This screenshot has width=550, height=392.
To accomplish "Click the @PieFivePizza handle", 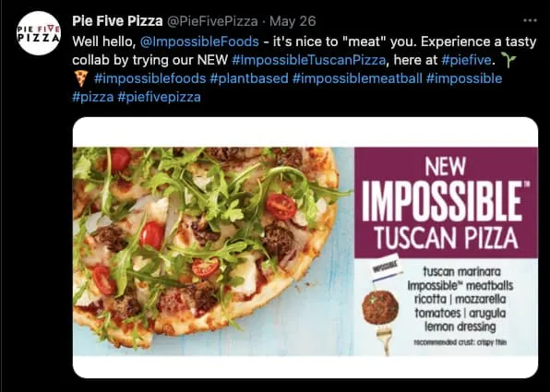I will pos(212,21).
